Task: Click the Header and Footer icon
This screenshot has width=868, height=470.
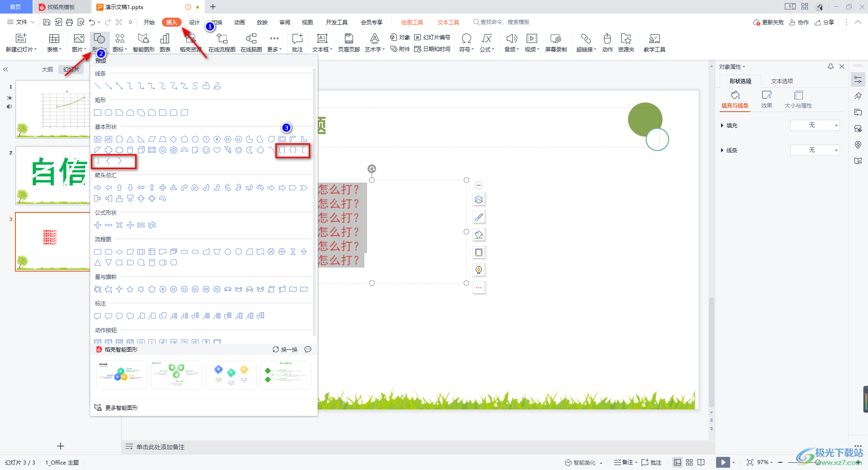Action: coord(349,42)
